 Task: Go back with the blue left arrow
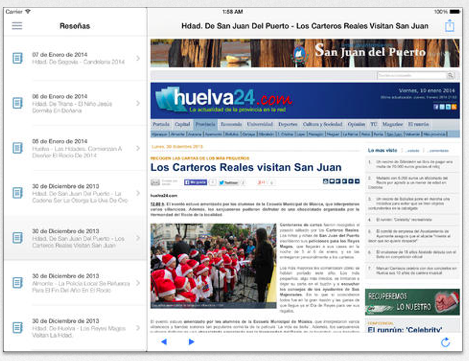tap(164, 342)
